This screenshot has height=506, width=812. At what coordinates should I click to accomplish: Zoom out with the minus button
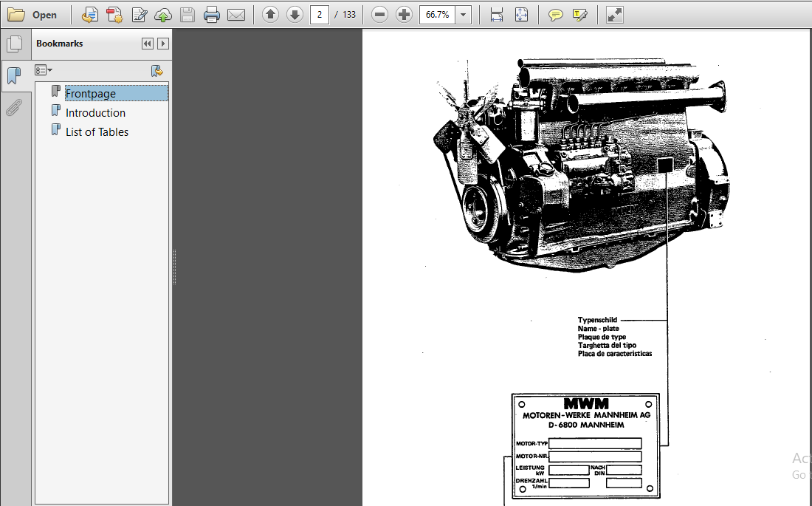[379, 15]
